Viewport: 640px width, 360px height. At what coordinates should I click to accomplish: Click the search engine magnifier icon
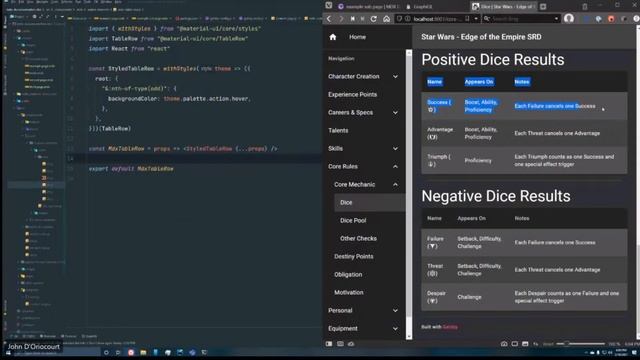tap(487, 19)
